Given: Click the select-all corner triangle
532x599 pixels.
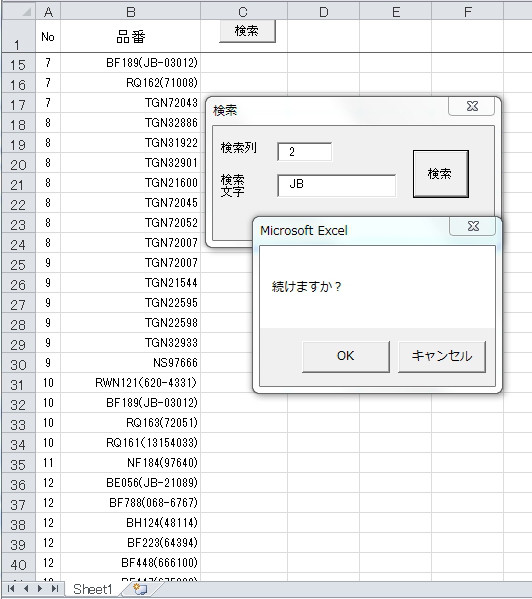Looking at the screenshot, I should tap(25, 12).
